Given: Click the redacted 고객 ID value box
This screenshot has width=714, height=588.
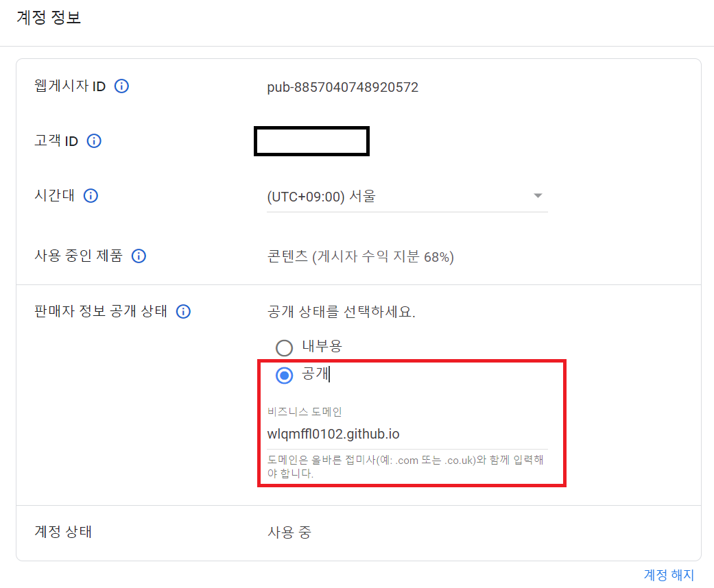Looking at the screenshot, I should click(311, 141).
